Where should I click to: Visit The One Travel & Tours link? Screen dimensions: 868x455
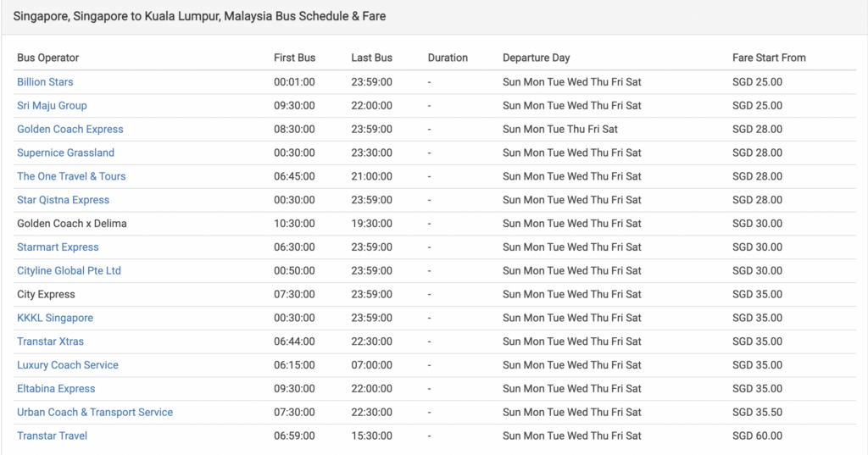coord(71,176)
